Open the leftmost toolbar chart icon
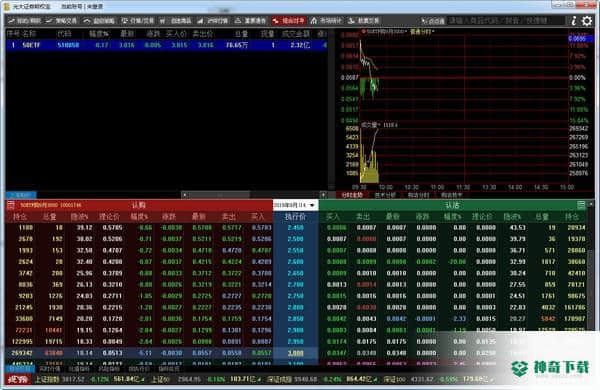 [x=24, y=21]
